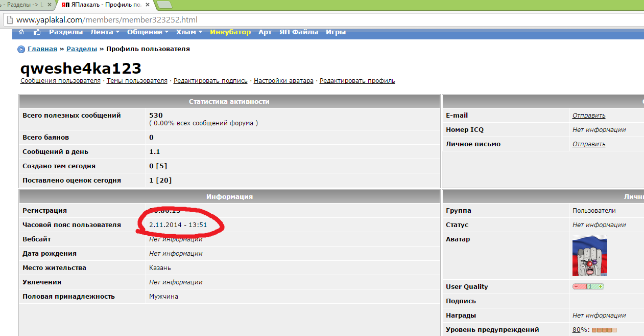Expand the Хлам dropdown menu

189,32
